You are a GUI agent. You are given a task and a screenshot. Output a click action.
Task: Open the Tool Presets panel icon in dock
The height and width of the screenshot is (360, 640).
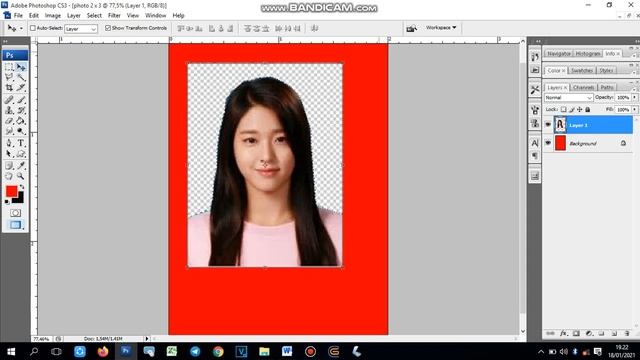click(x=535, y=90)
